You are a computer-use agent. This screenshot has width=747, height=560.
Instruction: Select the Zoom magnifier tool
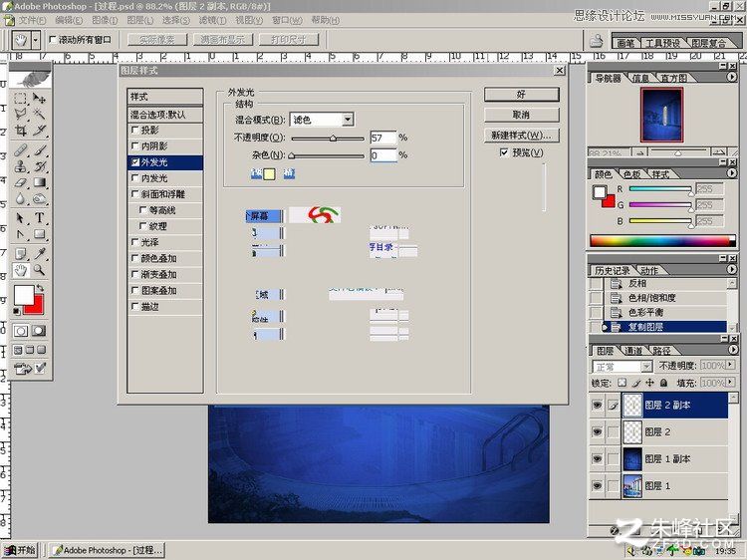(39, 270)
